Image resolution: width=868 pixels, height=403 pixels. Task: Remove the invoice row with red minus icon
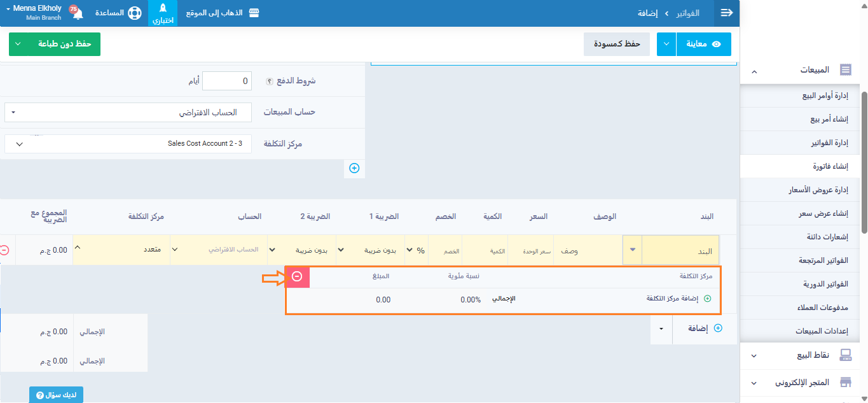click(x=5, y=250)
